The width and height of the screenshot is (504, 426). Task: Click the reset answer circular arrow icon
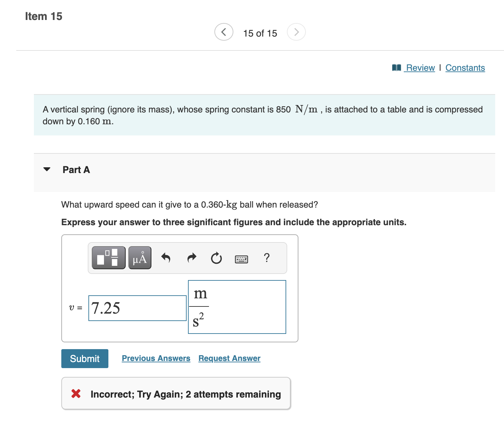[x=216, y=258]
